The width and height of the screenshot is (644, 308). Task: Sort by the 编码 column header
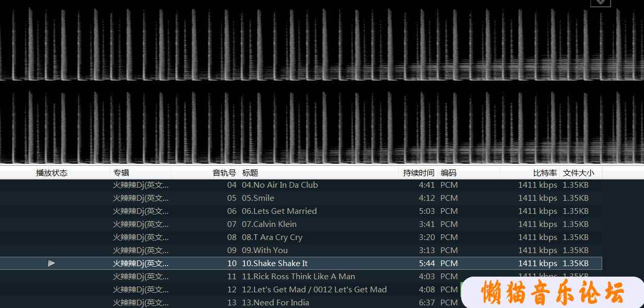pos(448,173)
